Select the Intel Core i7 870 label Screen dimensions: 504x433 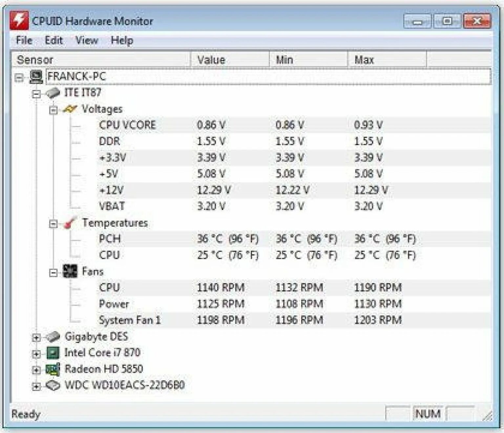pyautogui.click(x=102, y=353)
